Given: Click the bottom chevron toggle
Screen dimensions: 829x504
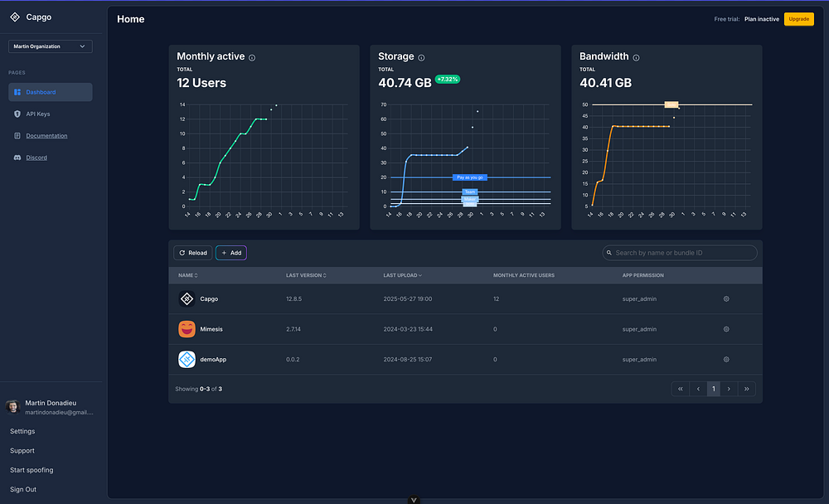Looking at the screenshot, I should [414, 500].
